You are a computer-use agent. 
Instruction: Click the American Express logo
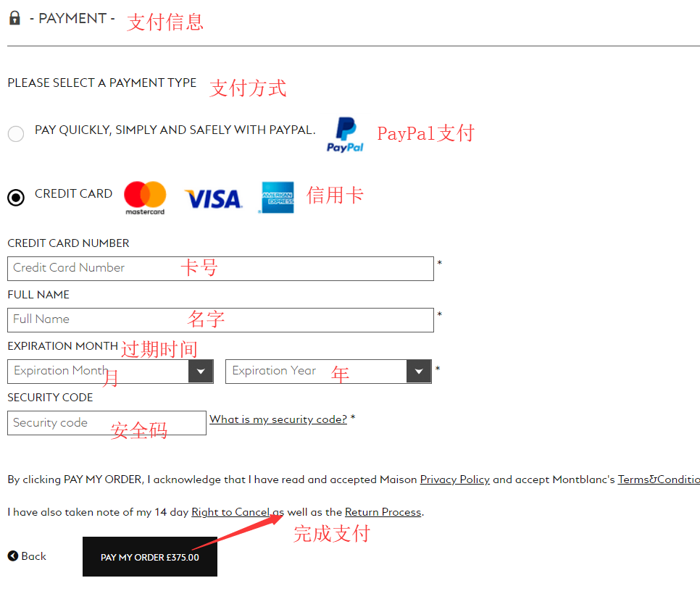[278, 197]
